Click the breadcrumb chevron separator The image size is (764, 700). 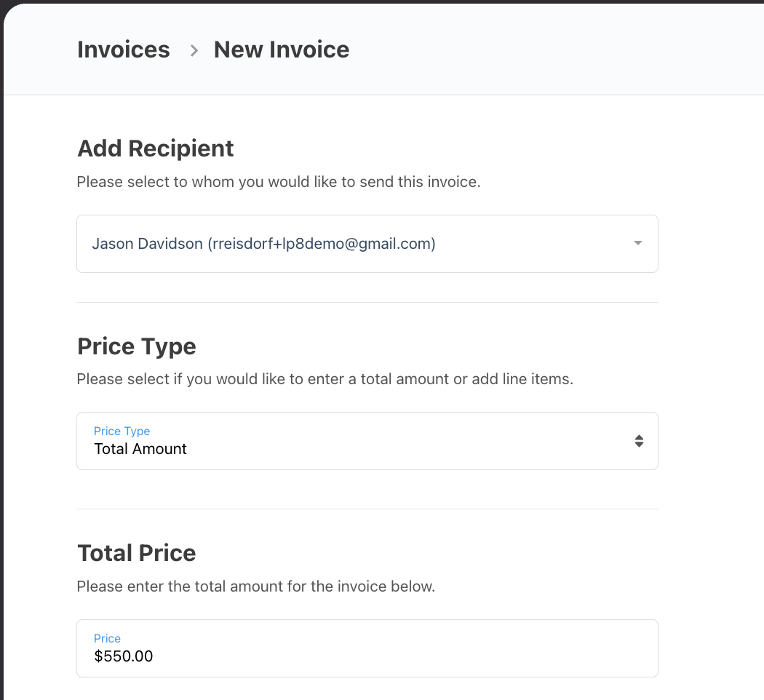[194, 50]
